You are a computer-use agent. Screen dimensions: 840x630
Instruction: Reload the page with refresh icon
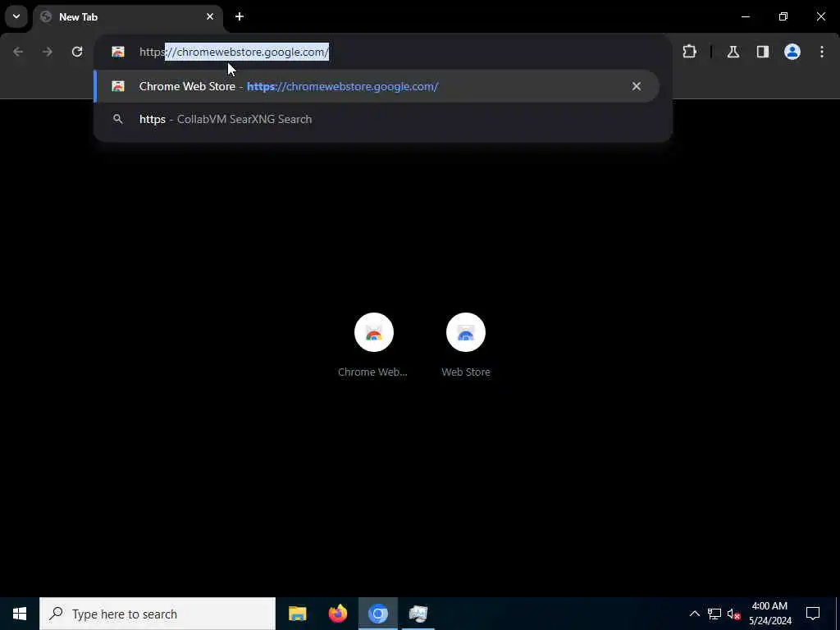(x=77, y=52)
